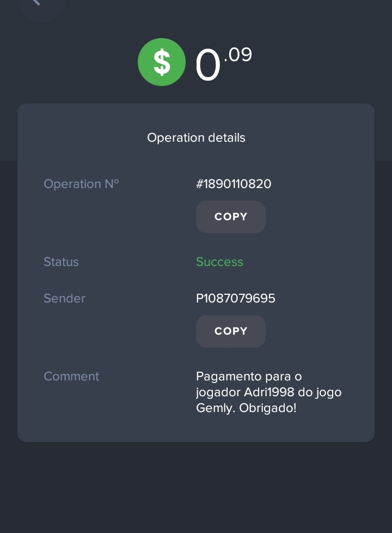Copy the sender ID P1087079695

(231, 331)
